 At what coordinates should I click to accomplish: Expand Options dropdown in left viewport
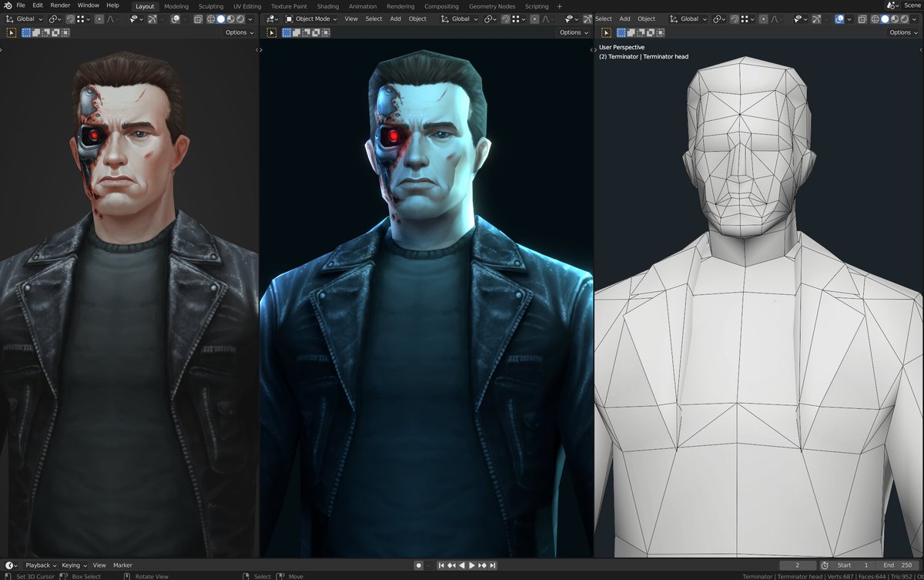(x=239, y=32)
